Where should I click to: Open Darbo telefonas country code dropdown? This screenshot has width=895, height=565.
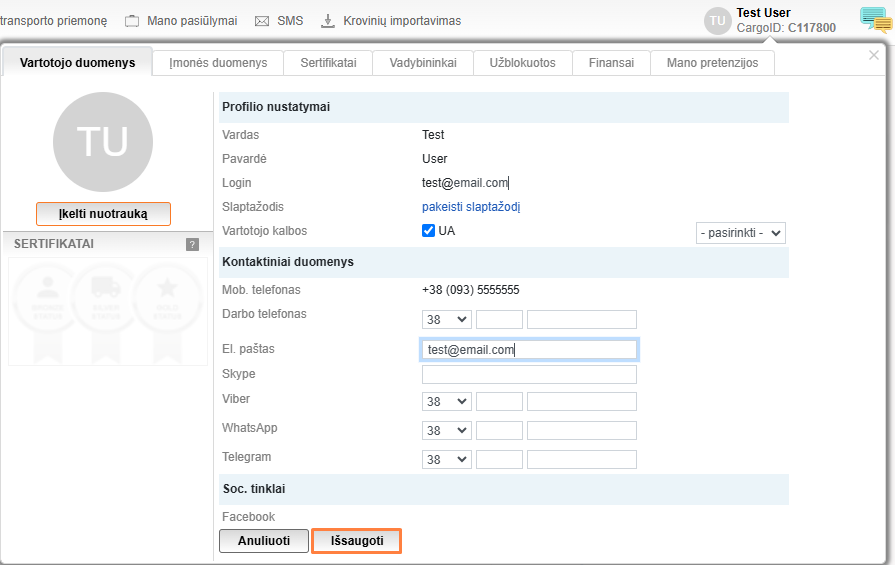click(446, 319)
